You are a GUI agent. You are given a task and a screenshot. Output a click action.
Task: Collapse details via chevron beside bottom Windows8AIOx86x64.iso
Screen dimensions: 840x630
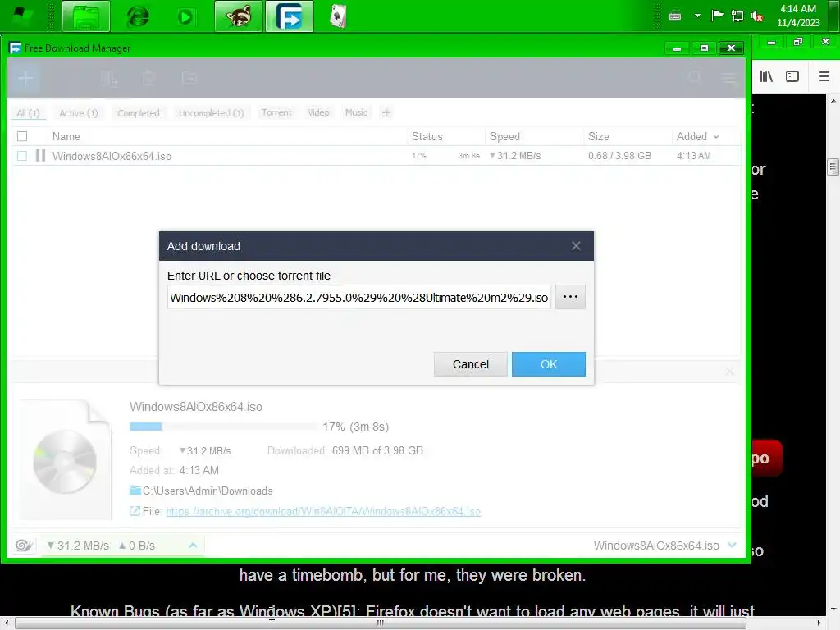click(x=733, y=546)
